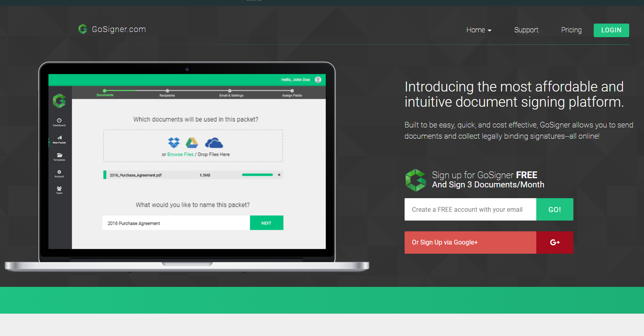Select the Documents step in mockup
Image resolution: width=644 pixels, height=336 pixels.
105,93
